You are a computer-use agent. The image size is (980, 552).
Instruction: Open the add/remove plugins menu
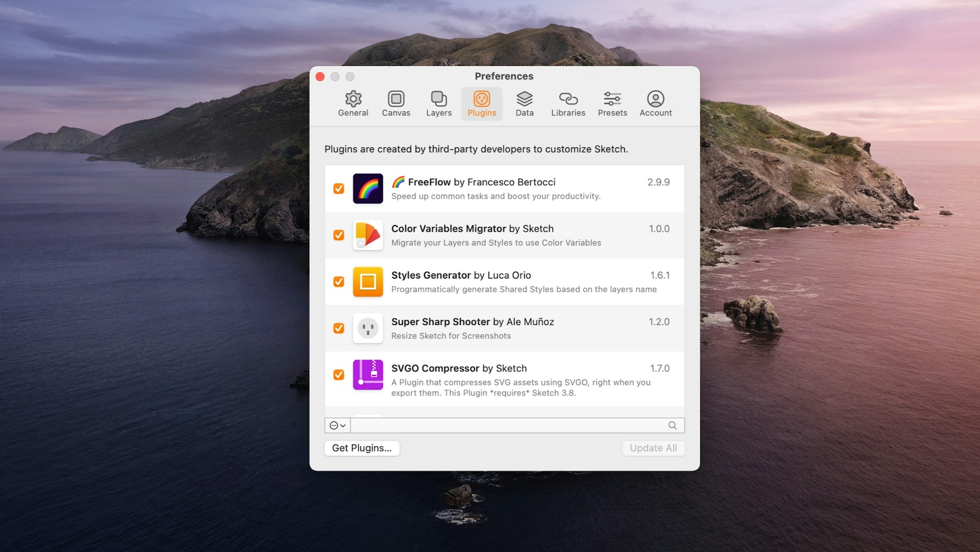337,425
